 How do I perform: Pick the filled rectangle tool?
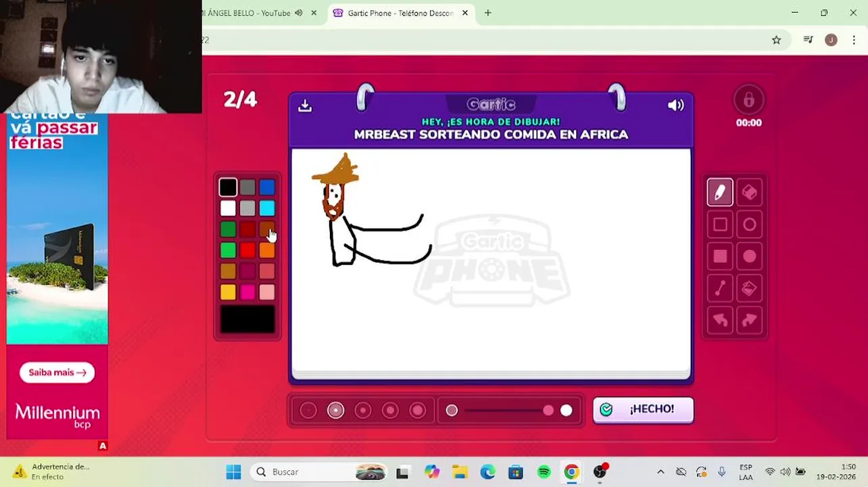pyautogui.click(x=720, y=256)
